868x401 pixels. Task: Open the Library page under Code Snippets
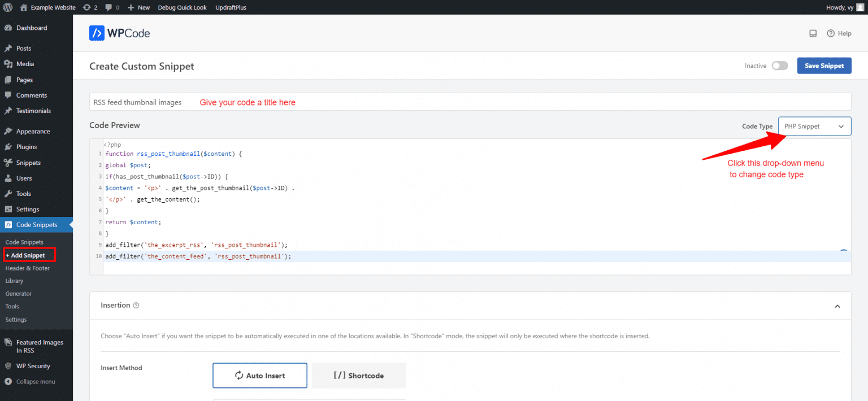coord(14,281)
